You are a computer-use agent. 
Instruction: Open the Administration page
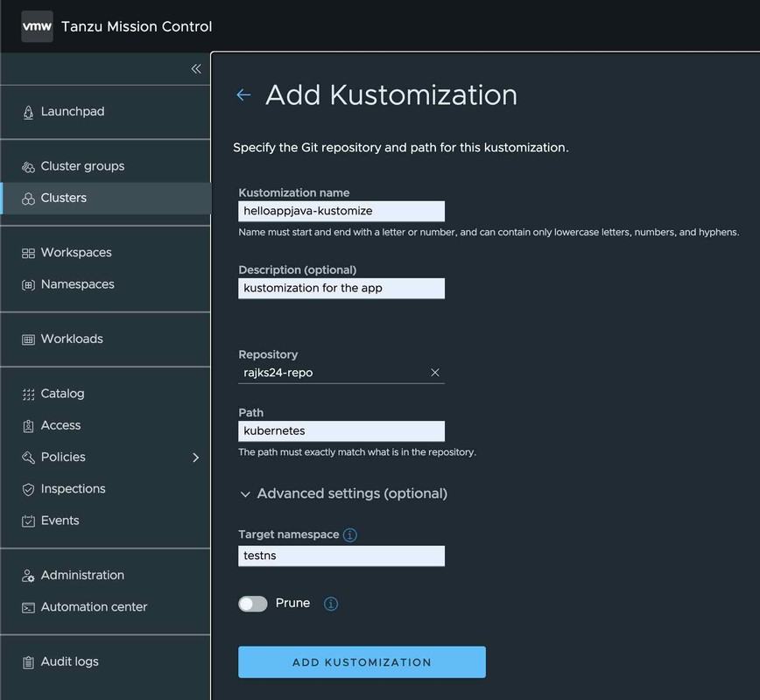(x=82, y=575)
